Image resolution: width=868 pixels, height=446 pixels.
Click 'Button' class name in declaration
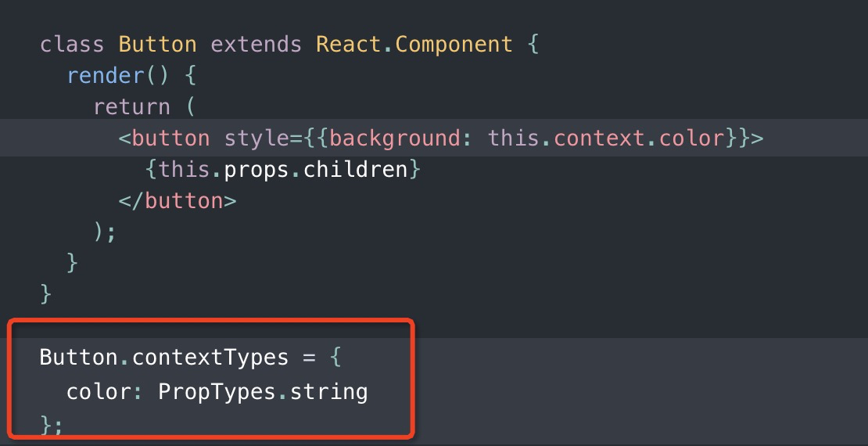[158, 44]
